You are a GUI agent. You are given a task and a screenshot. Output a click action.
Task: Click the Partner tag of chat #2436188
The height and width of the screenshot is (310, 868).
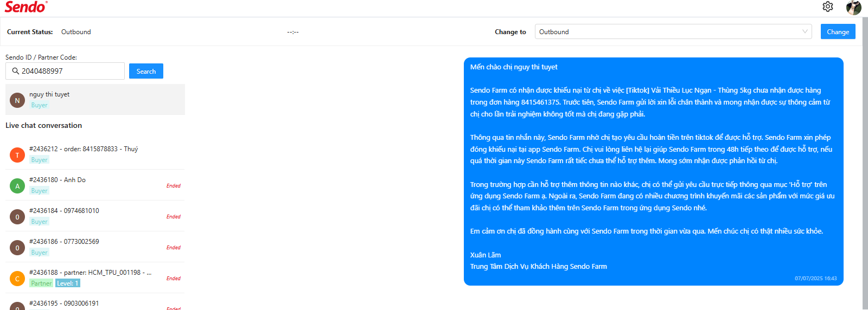(41, 283)
